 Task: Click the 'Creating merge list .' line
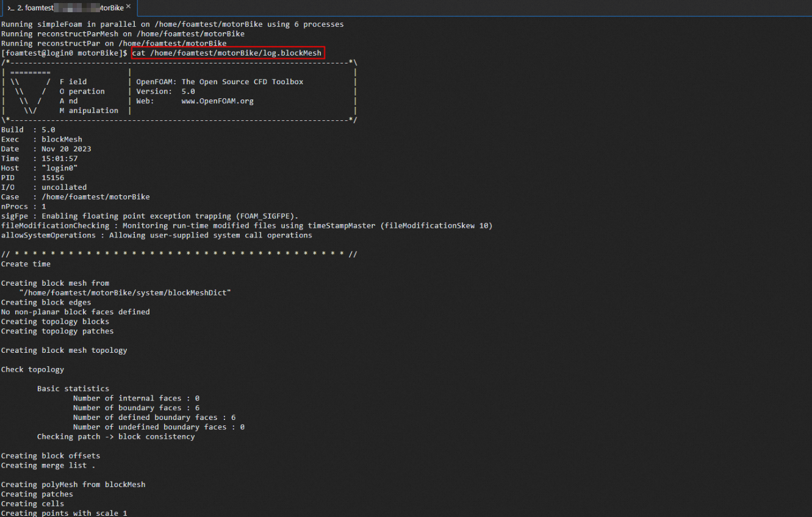[49, 466]
